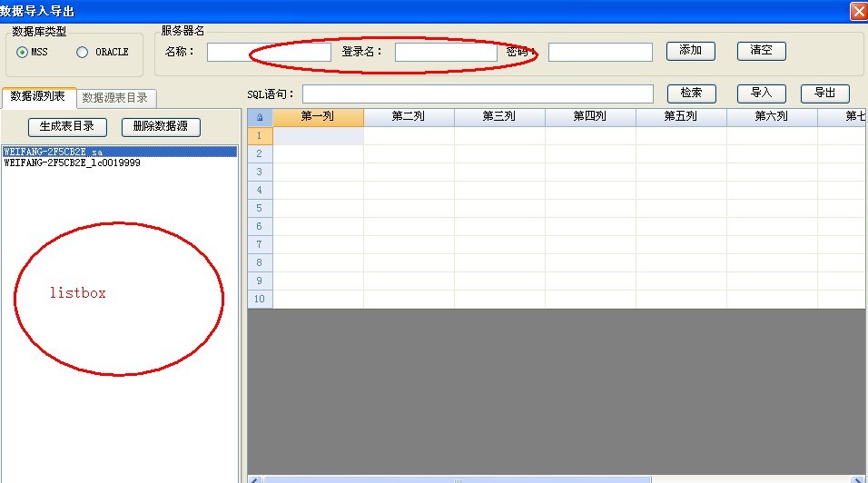Click the grid scrollbar left arrow
Viewport: 868px width, 483px height.
[254, 479]
